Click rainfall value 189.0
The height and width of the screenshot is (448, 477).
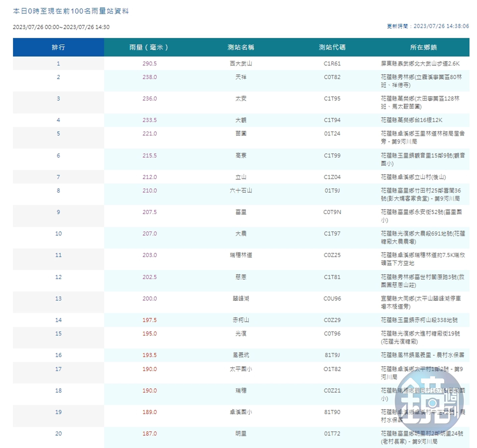point(149,412)
